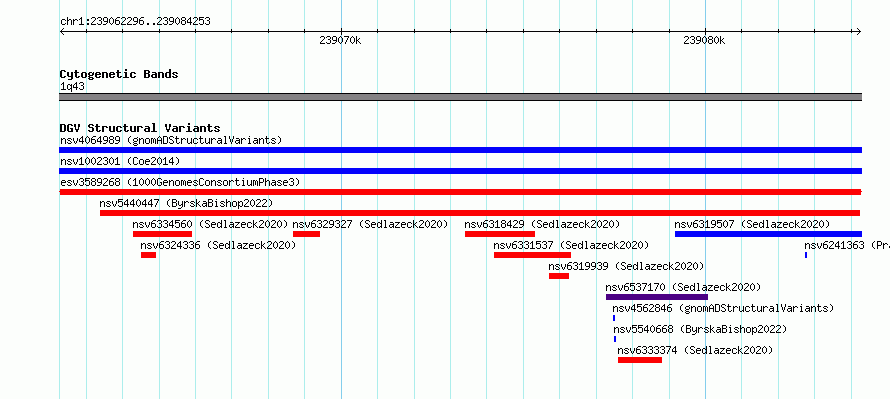The image size is (890, 399).
Task: Click the purple nsv6537170 variant bar
Action: click(x=657, y=297)
